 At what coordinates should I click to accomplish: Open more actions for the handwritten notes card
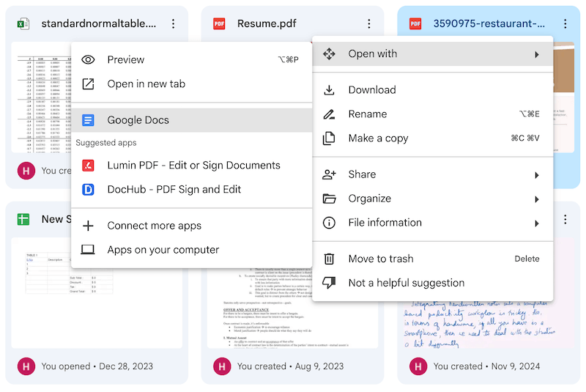tap(565, 219)
